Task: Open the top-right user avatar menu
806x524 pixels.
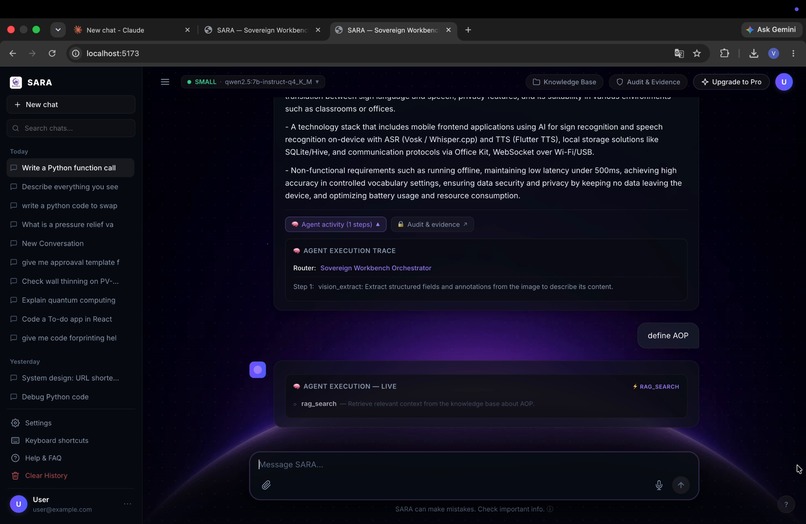Action: (784, 82)
